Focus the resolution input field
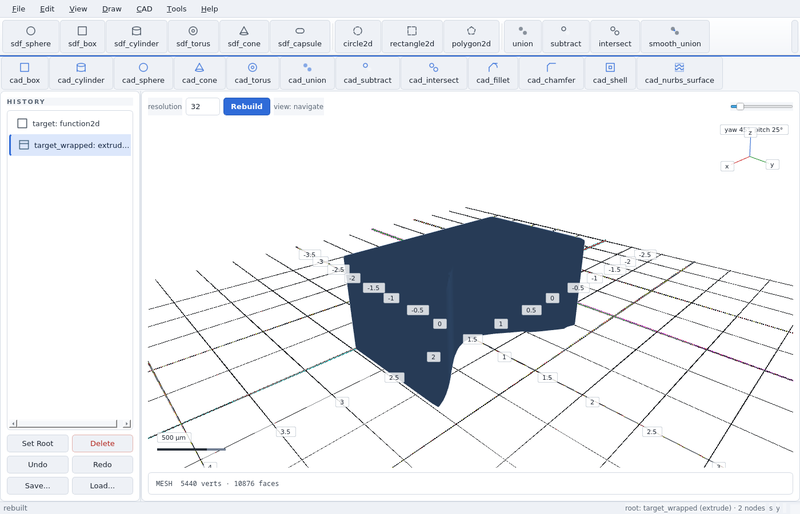800x514 pixels. [x=203, y=106]
